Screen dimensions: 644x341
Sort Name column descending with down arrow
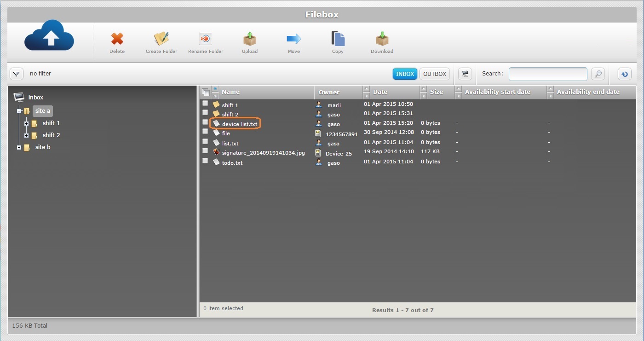[x=215, y=96]
